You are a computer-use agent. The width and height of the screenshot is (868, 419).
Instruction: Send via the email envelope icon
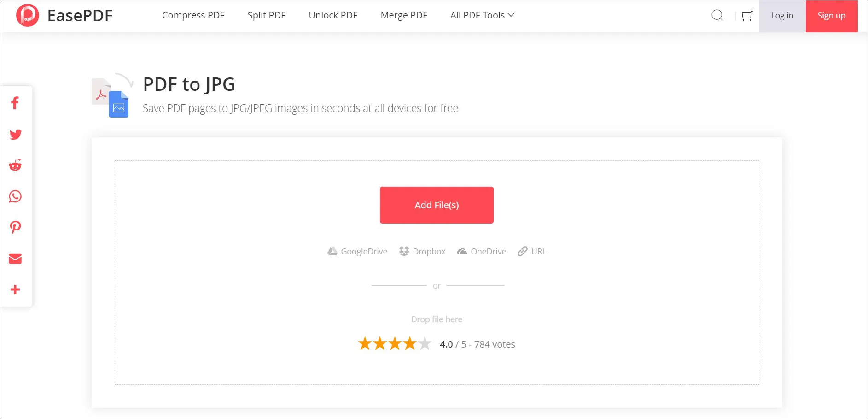point(15,259)
